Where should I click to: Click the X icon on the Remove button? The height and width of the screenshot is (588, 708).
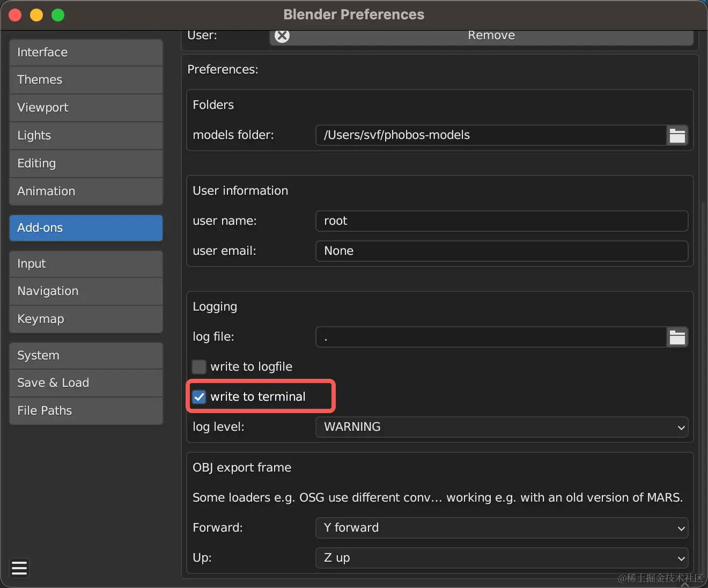click(282, 35)
